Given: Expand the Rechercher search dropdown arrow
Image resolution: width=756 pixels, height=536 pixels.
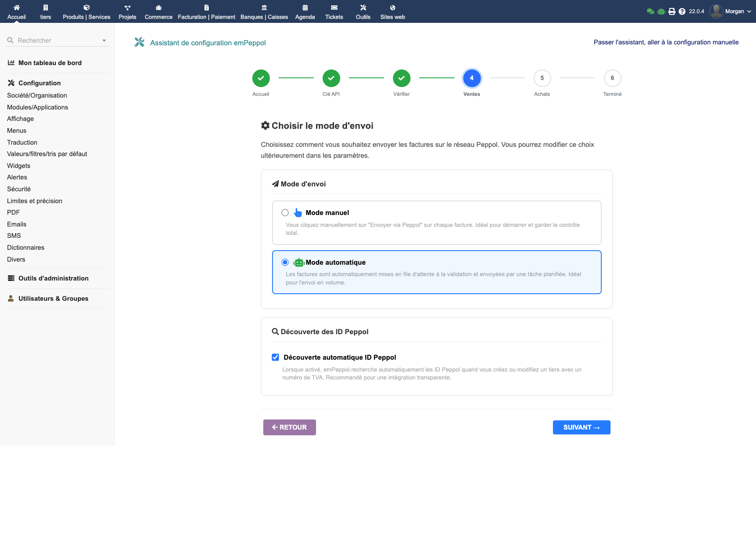Looking at the screenshot, I should (x=104, y=40).
